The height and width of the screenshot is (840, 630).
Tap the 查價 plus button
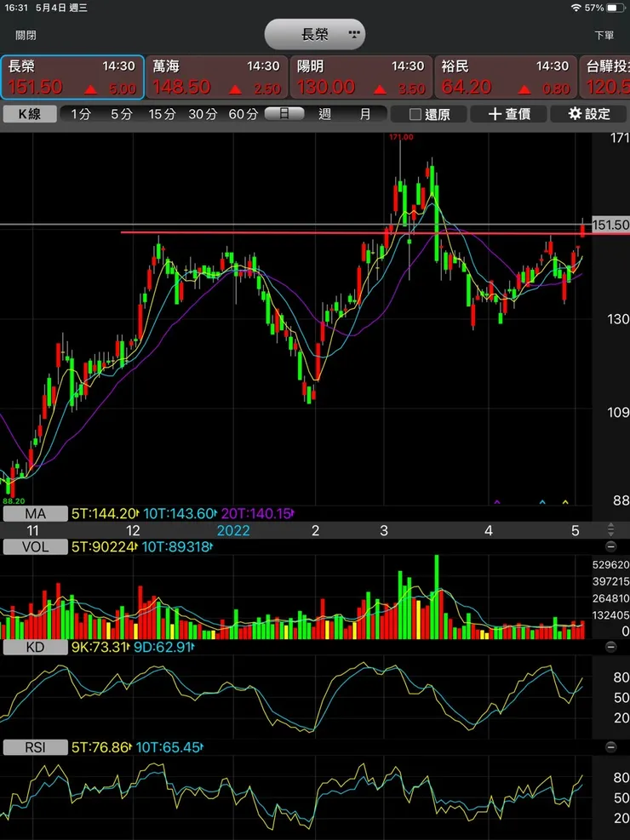(x=509, y=114)
